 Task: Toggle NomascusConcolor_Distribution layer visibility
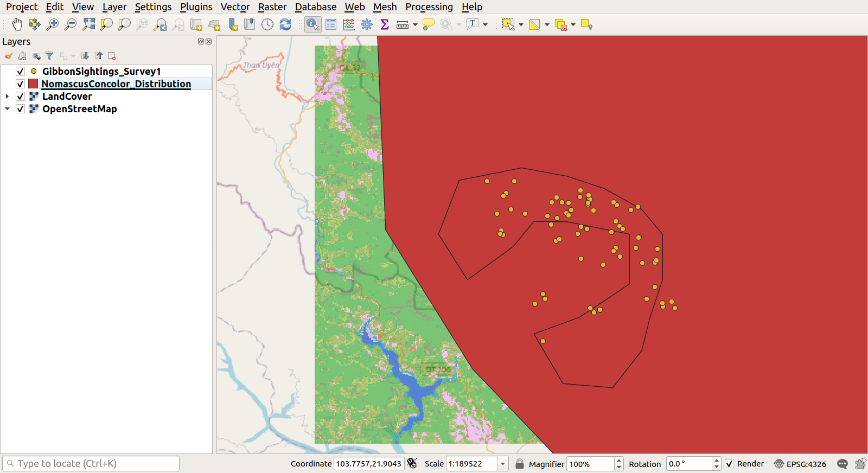(20, 84)
